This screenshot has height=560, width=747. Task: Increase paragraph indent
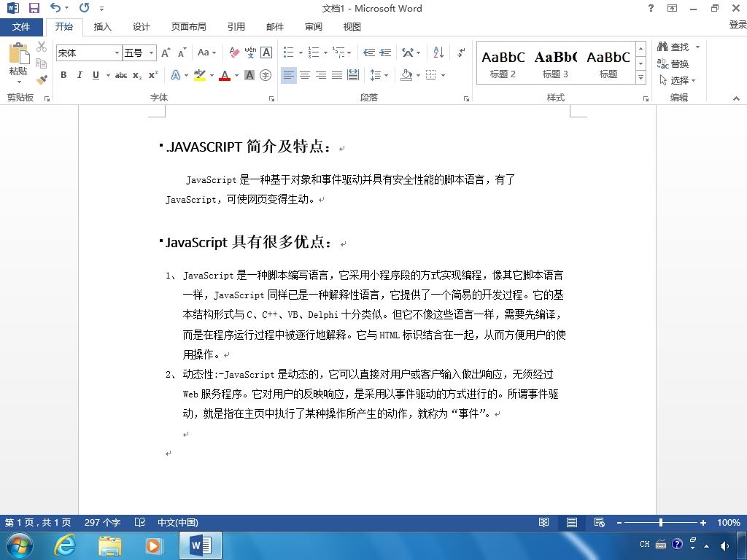[x=385, y=52]
